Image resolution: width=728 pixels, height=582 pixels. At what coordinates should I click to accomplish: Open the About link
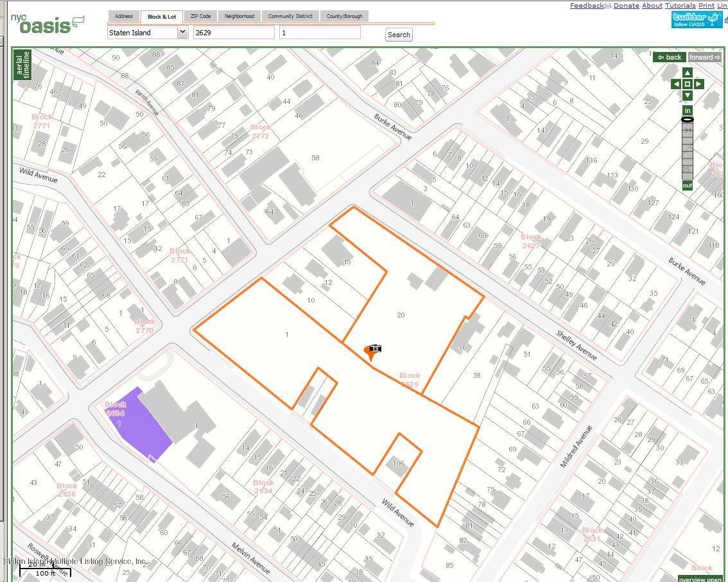(652, 6)
